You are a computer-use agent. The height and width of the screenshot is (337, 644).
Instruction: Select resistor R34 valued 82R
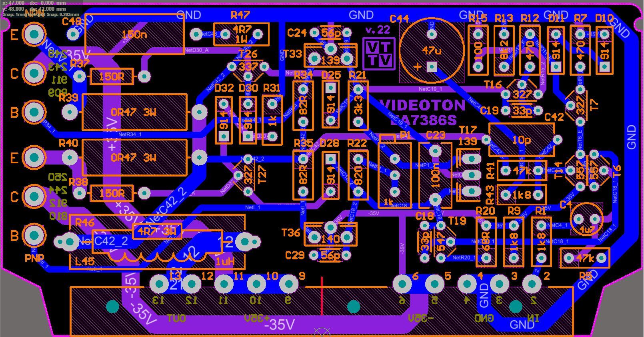pyautogui.click(x=303, y=105)
